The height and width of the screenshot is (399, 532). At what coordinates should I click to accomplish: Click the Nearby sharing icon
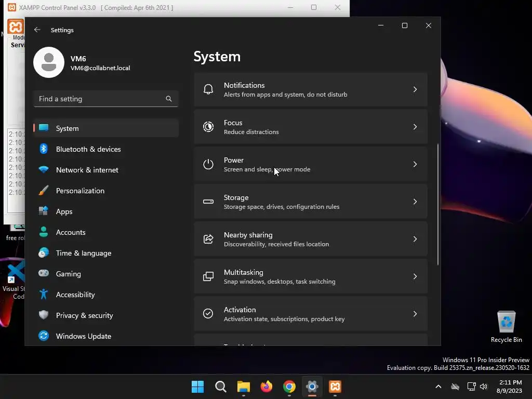208,239
